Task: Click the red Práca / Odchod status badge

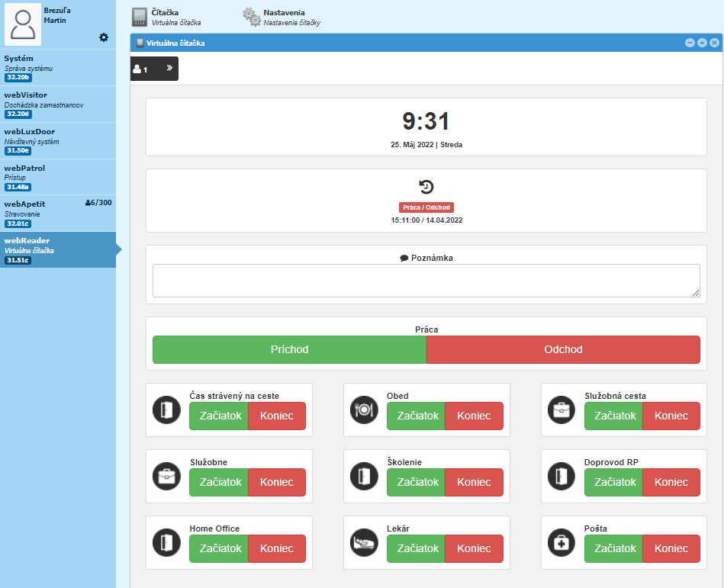Action: coord(426,207)
